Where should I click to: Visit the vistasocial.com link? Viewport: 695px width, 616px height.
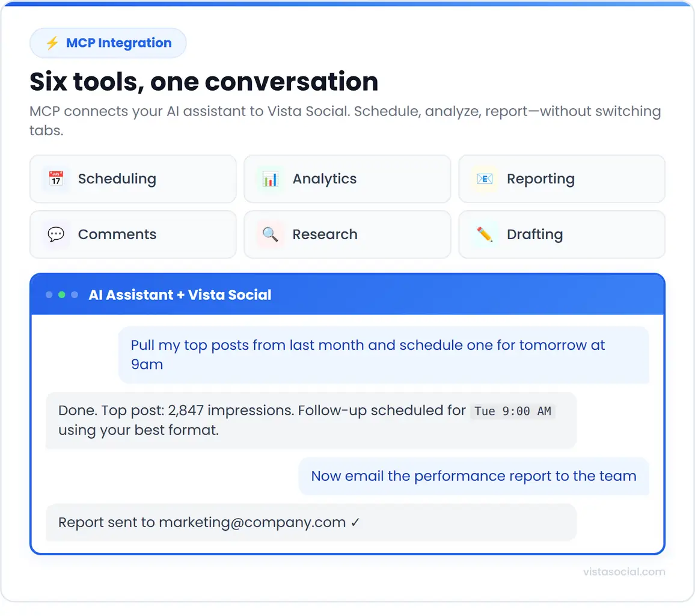click(x=623, y=572)
